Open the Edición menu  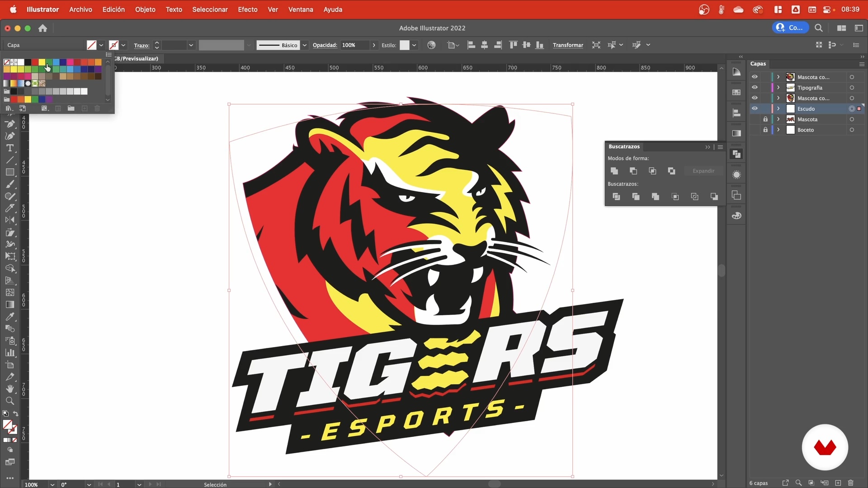(x=113, y=9)
